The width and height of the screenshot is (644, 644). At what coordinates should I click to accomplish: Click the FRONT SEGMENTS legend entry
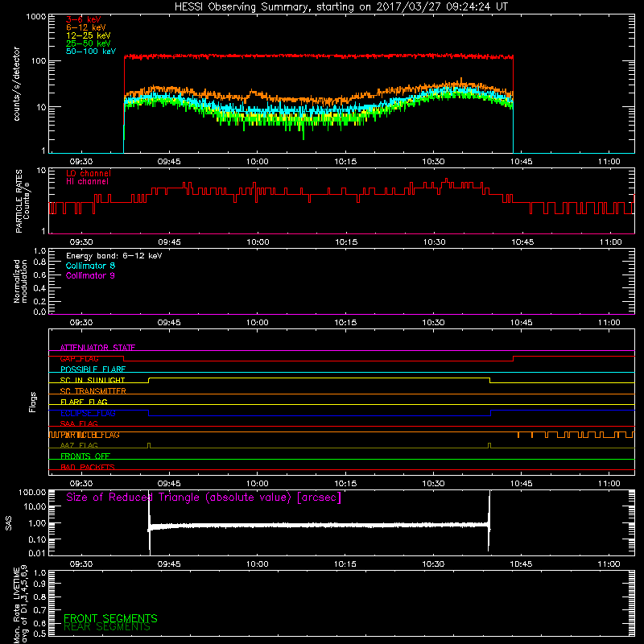click(x=110, y=618)
